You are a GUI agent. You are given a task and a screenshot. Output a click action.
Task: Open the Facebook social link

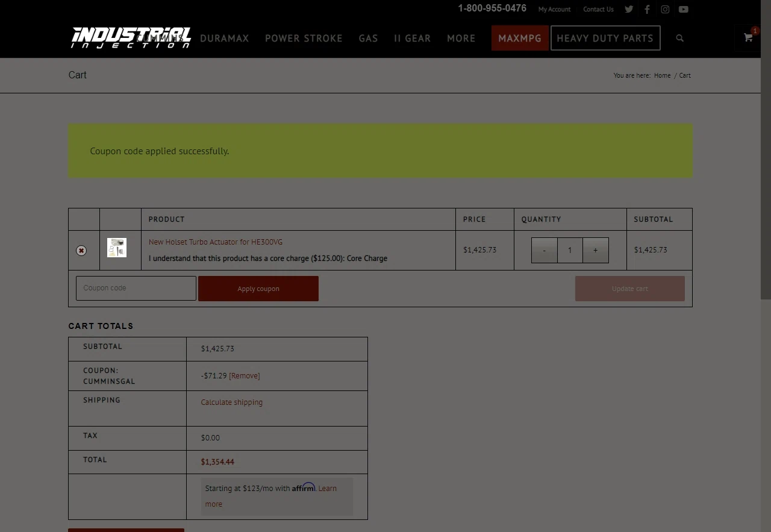[647, 9]
